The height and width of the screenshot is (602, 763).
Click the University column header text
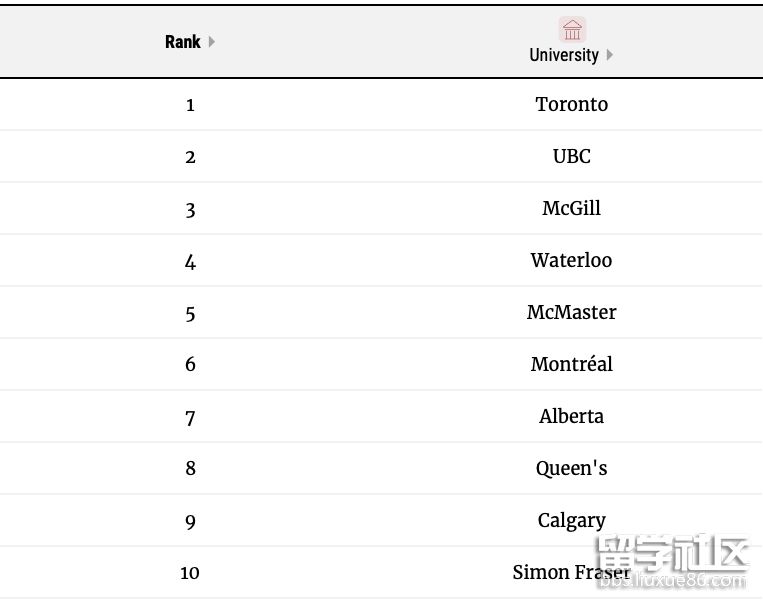564,55
